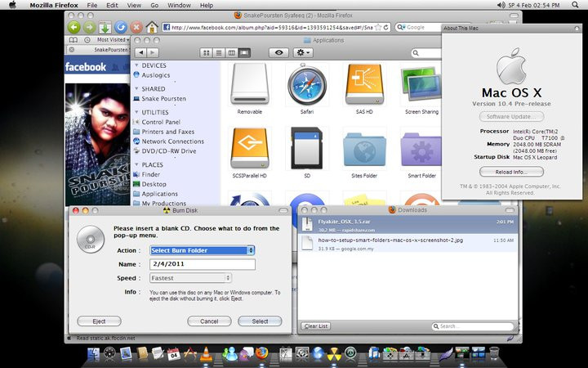Open Spotlight search in menu bar
This screenshot has height=368, width=588.
coord(575,5)
